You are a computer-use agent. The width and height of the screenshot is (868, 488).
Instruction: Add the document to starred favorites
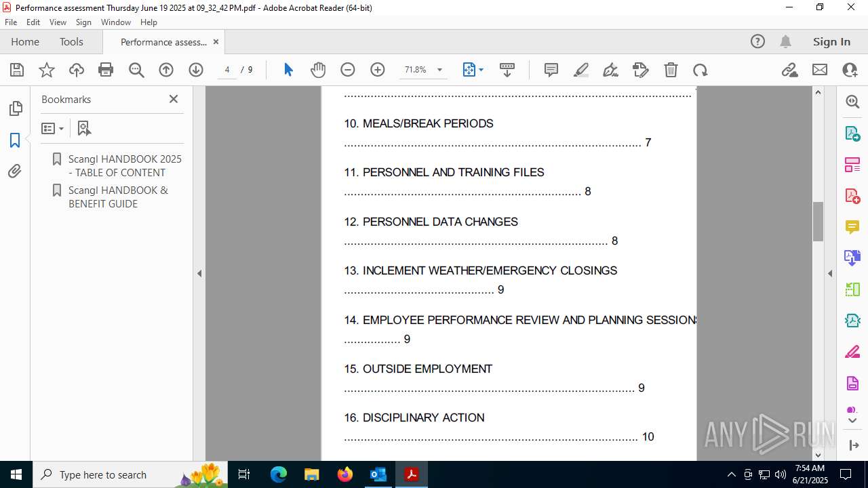point(47,70)
